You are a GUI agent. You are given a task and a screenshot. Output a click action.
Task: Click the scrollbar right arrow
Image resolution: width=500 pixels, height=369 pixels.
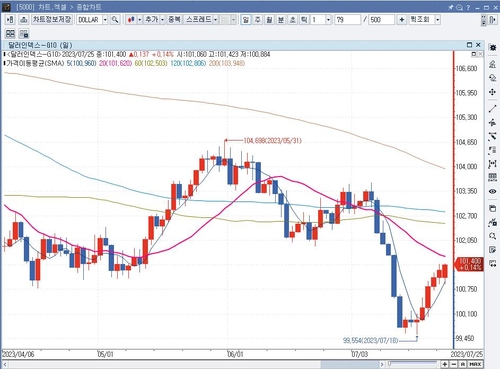[x=382, y=364]
